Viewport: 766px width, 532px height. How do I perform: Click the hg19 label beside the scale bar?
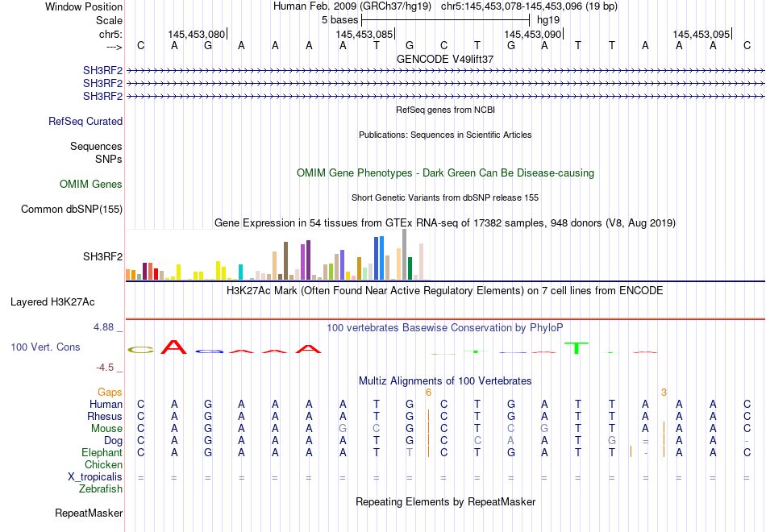[x=548, y=20]
